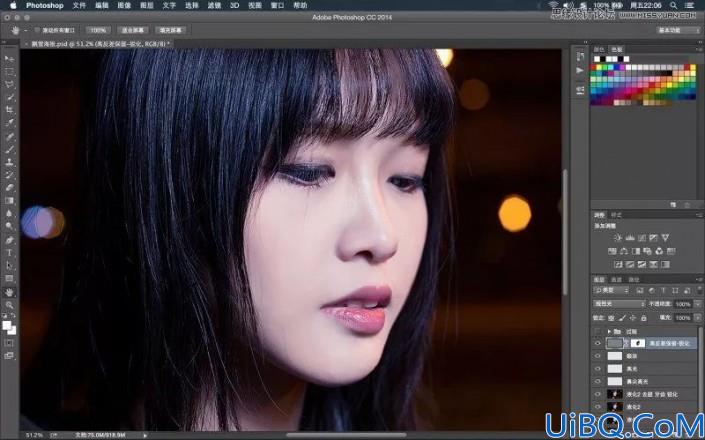Click the 100% zoom button
The image size is (705, 440).
click(98, 30)
